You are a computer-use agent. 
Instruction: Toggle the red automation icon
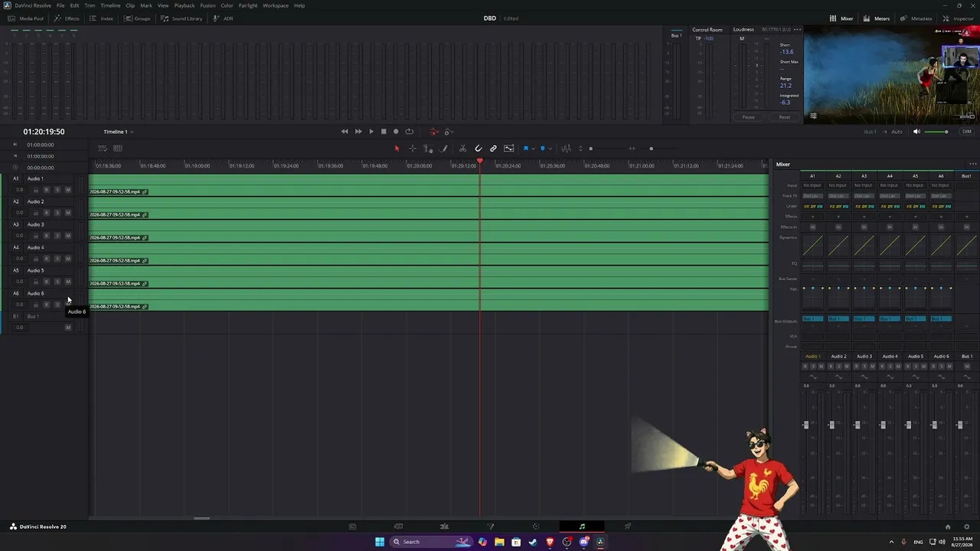[x=433, y=132]
